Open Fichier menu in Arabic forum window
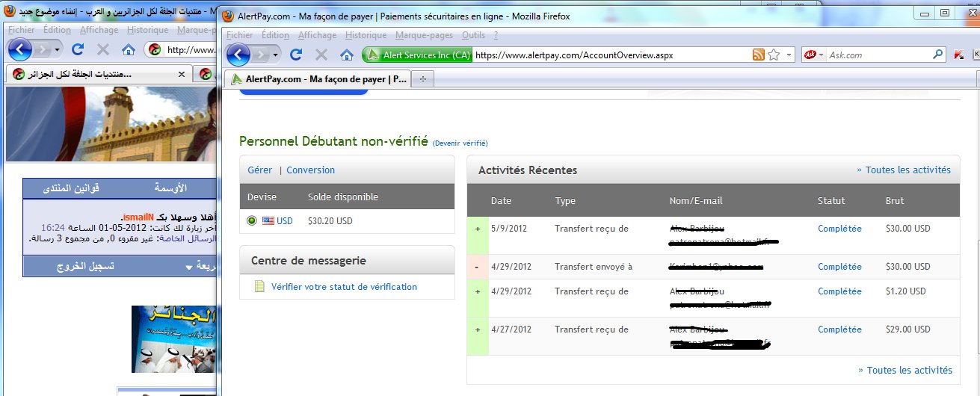980x396 pixels. point(22,30)
